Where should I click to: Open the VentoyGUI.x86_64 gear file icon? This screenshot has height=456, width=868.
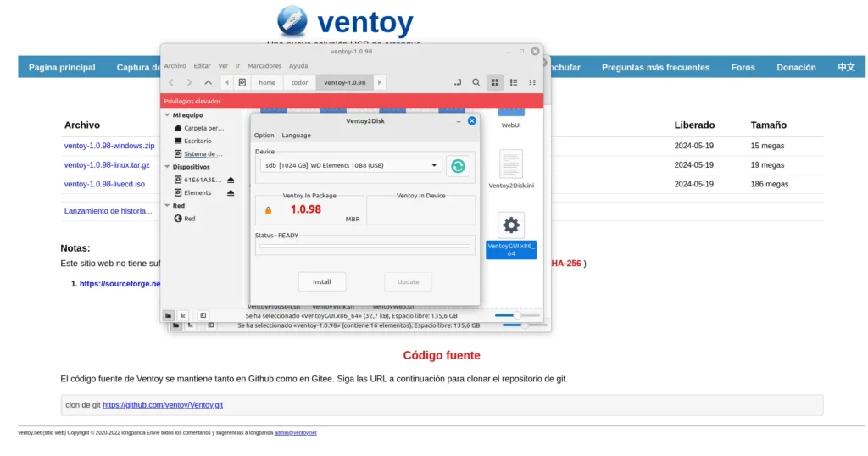[x=511, y=225]
